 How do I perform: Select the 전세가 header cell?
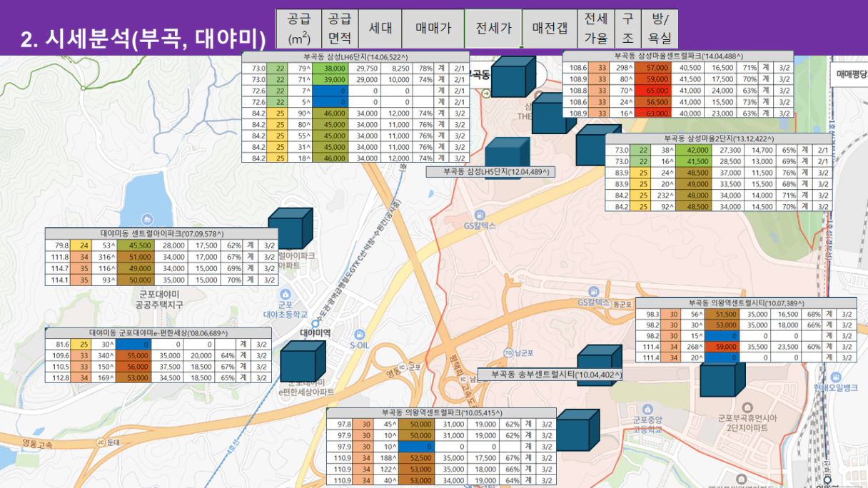(x=493, y=29)
